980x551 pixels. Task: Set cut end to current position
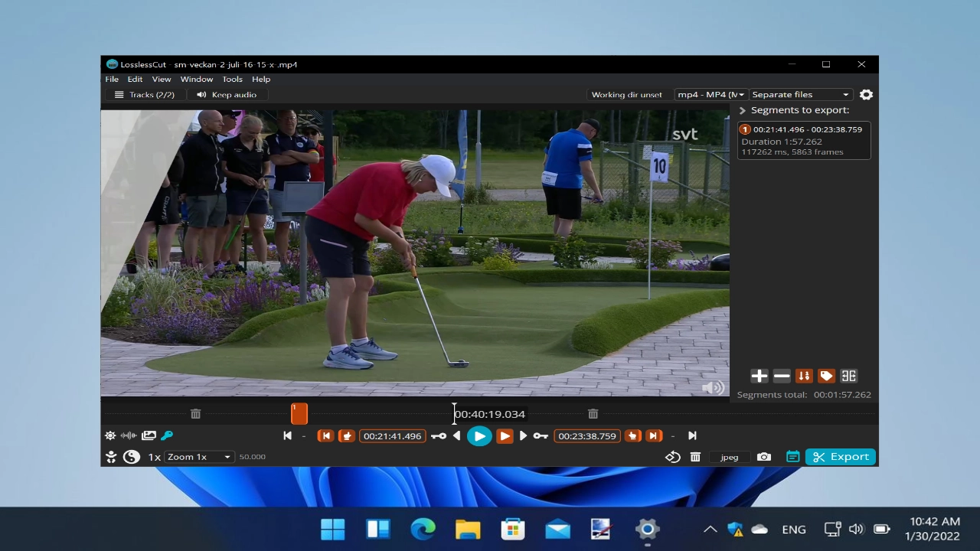(632, 435)
